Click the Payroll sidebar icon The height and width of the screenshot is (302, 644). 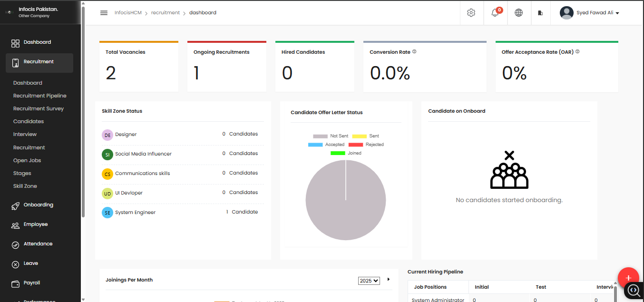[x=14, y=283]
